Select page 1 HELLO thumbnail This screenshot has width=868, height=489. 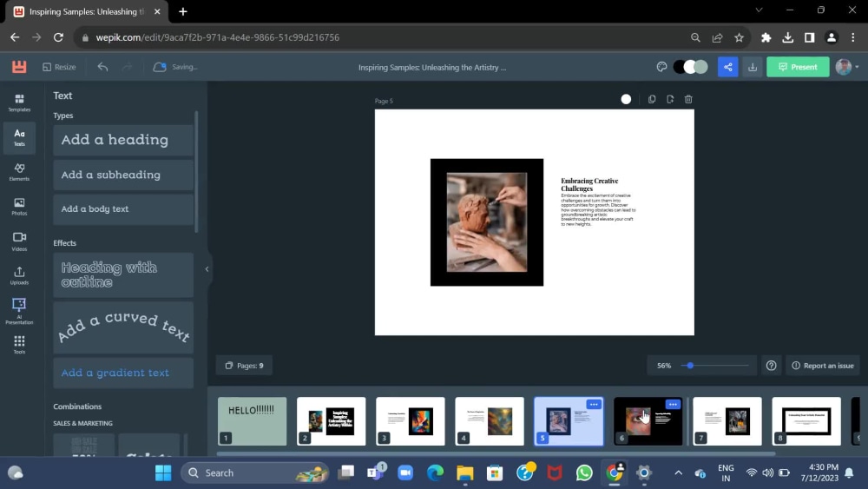pyautogui.click(x=253, y=421)
